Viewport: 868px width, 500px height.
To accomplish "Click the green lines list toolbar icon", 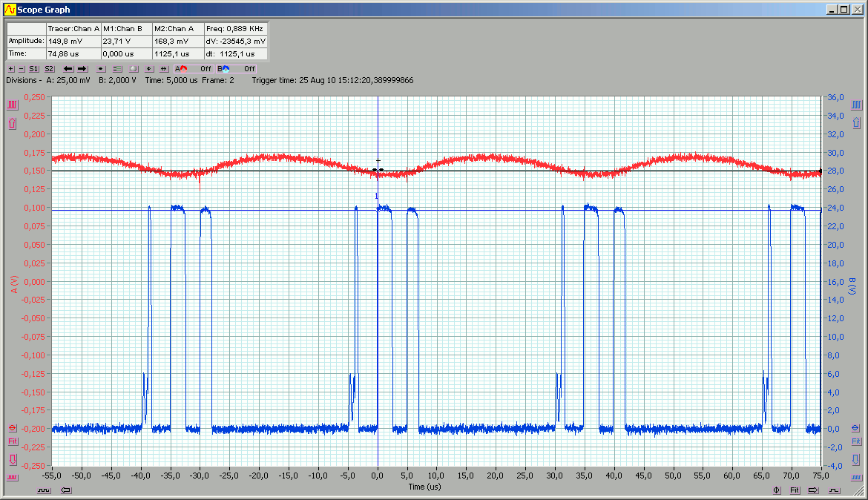I will (x=117, y=69).
